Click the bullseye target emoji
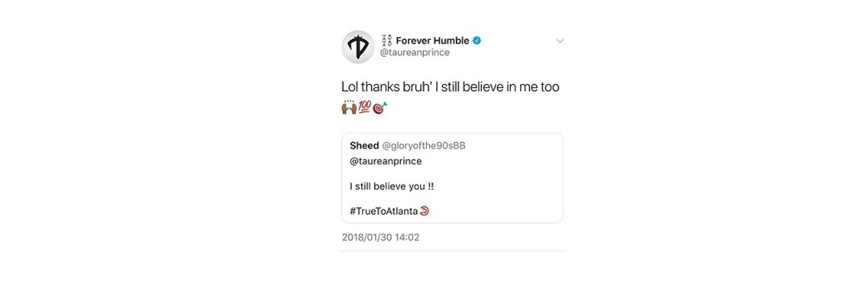Image resolution: width=868 pixels, height=289 pixels. tap(380, 108)
